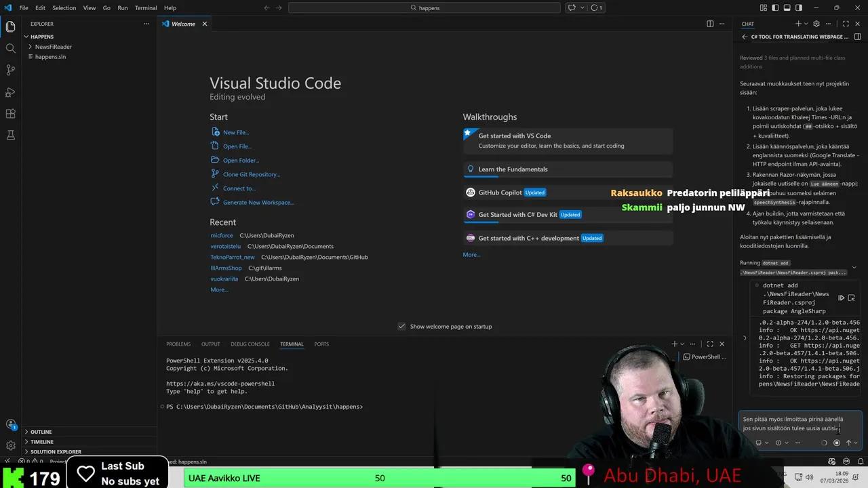Switch to the Debug Console tab
The image size is (868, 488).
pyautogui.click(x=250, y=344)
